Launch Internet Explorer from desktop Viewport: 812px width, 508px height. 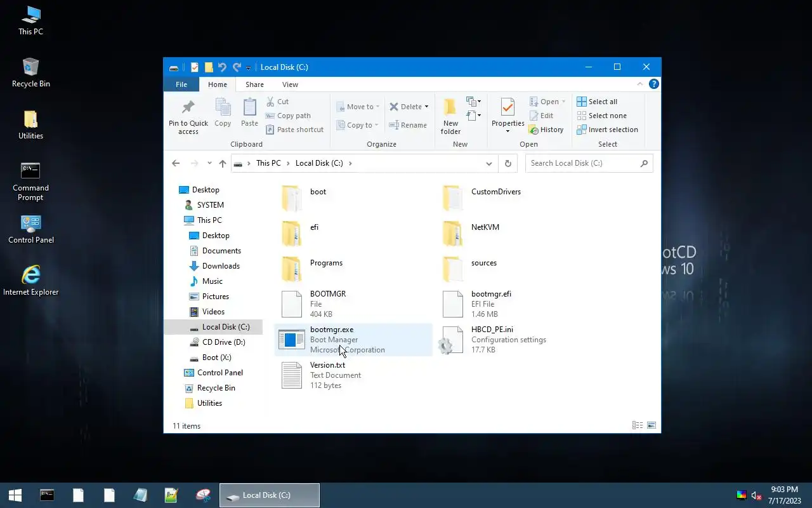pos(30,281)
